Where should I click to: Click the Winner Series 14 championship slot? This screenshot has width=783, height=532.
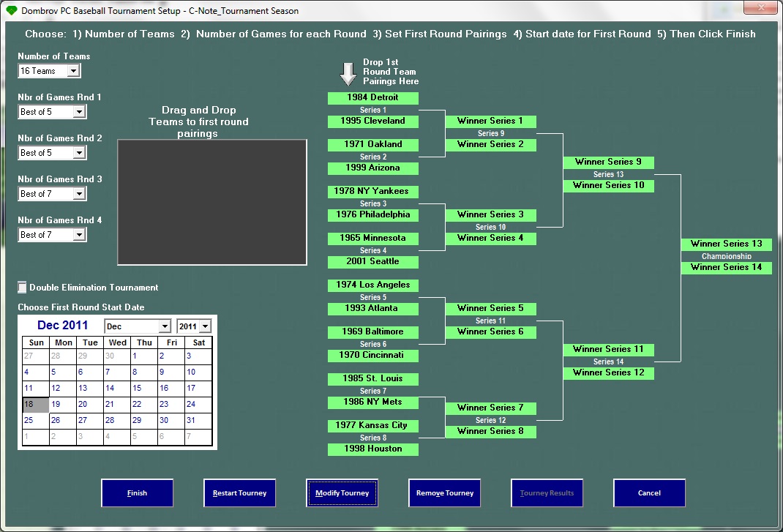point(727,267)
